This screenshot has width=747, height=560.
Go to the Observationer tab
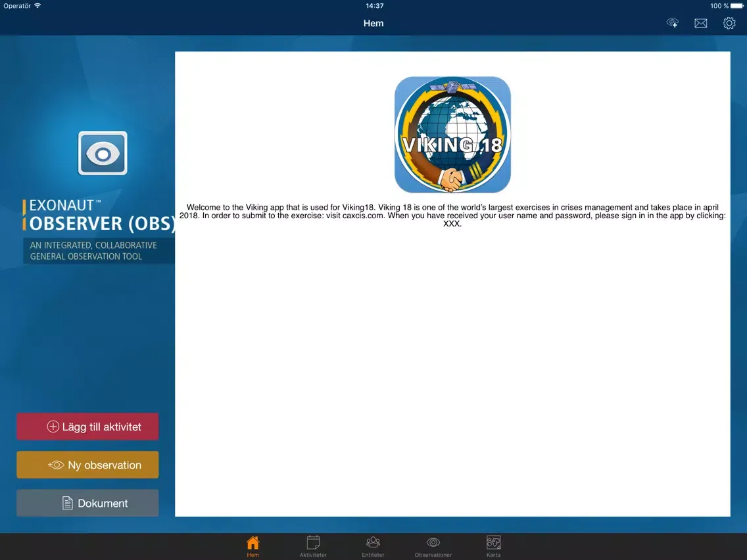click(433, 546)
